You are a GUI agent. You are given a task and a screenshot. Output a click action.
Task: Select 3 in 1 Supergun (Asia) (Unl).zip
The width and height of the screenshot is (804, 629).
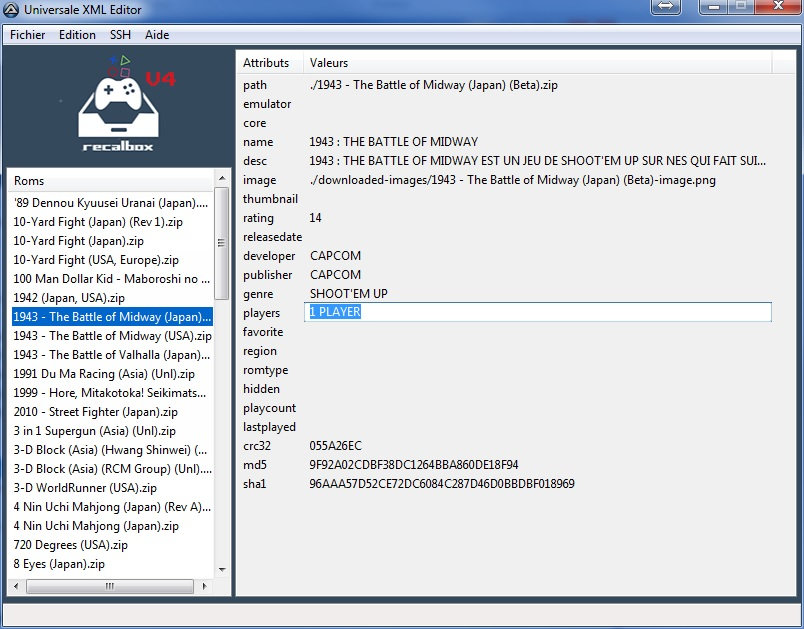tap(95, 431)
